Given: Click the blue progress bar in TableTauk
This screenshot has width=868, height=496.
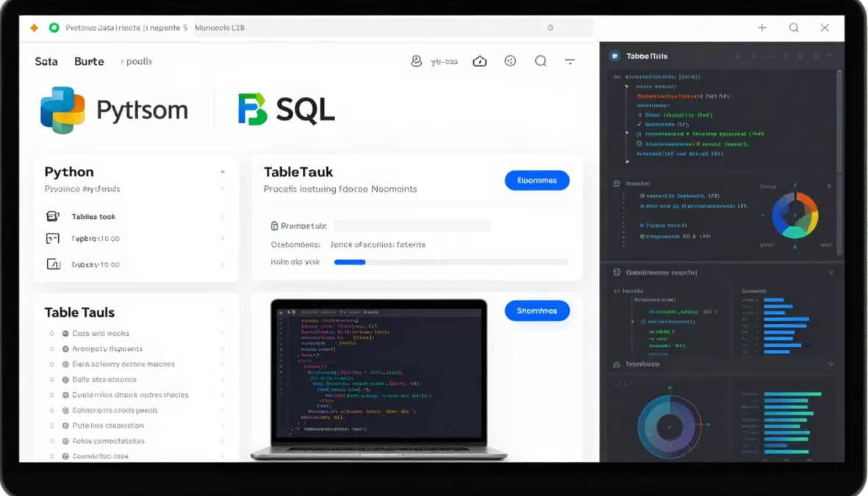Looking at the screenshot, I should click(x=350, y=262).
